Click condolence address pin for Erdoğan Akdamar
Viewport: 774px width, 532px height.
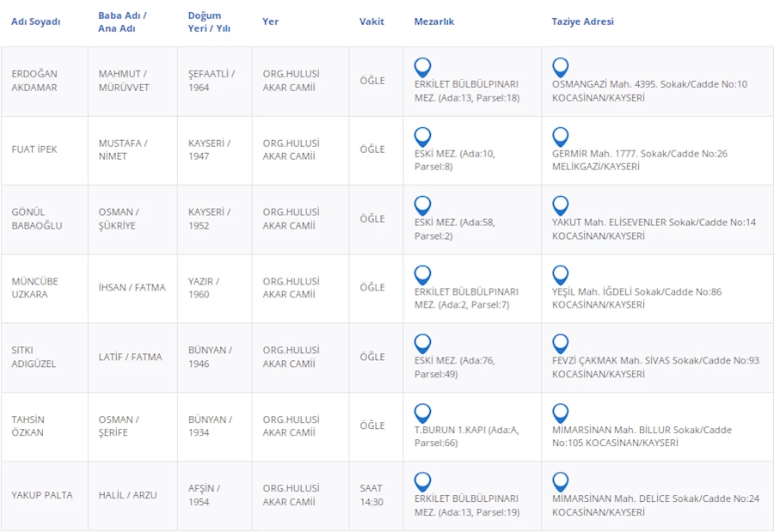[560, 67]
